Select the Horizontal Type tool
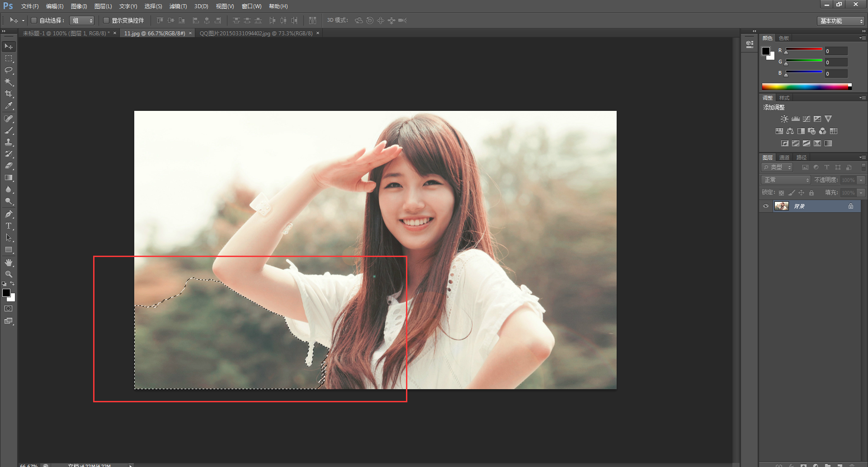 tap(9, 226)
